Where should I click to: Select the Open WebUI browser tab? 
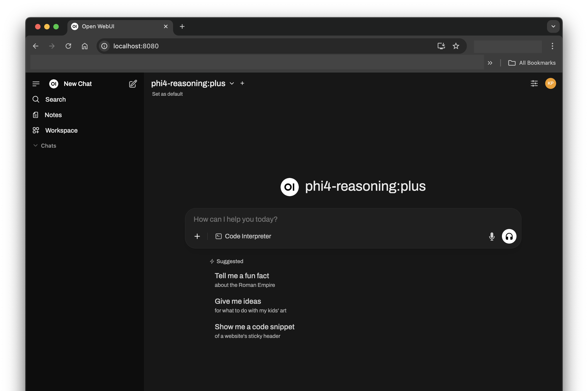(120, 26)
